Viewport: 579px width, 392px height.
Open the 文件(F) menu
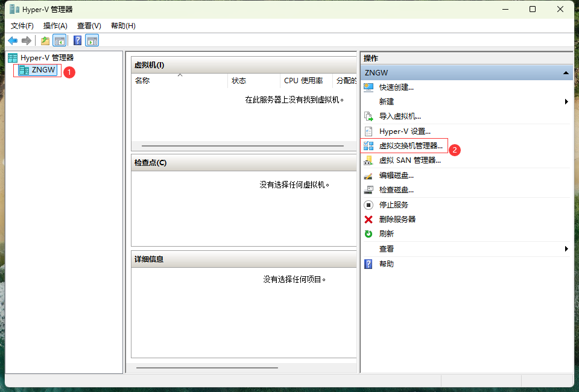(x=22, y=26)
